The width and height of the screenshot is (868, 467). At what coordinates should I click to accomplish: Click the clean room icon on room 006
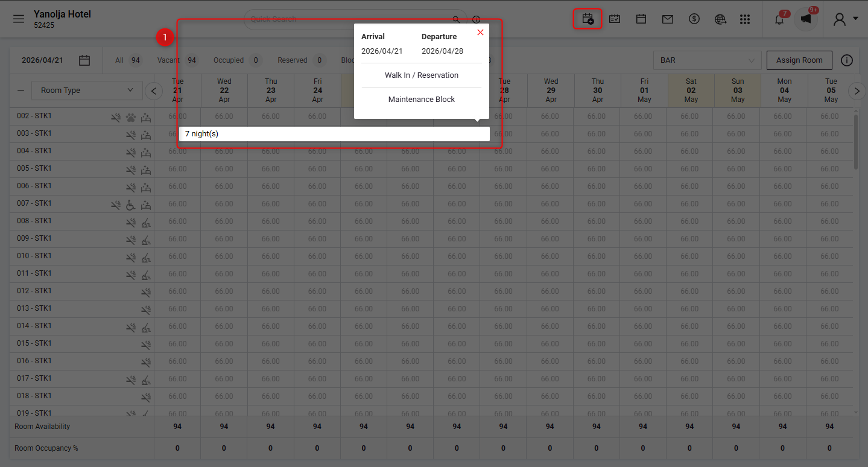click(x=145, y=188)
